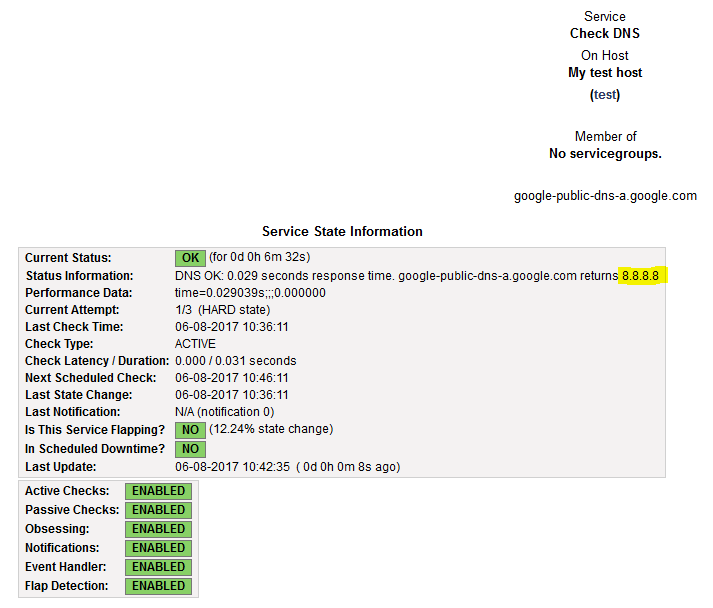Click the ENABLED badge for Obsessing
This screenshot has height=608, width=713.
tap(159, 529)
